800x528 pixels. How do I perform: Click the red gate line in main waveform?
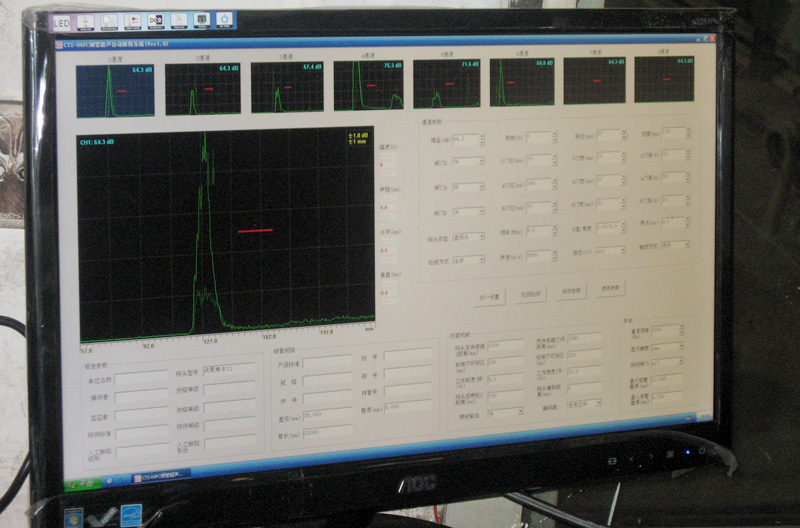tap(255, 230)
